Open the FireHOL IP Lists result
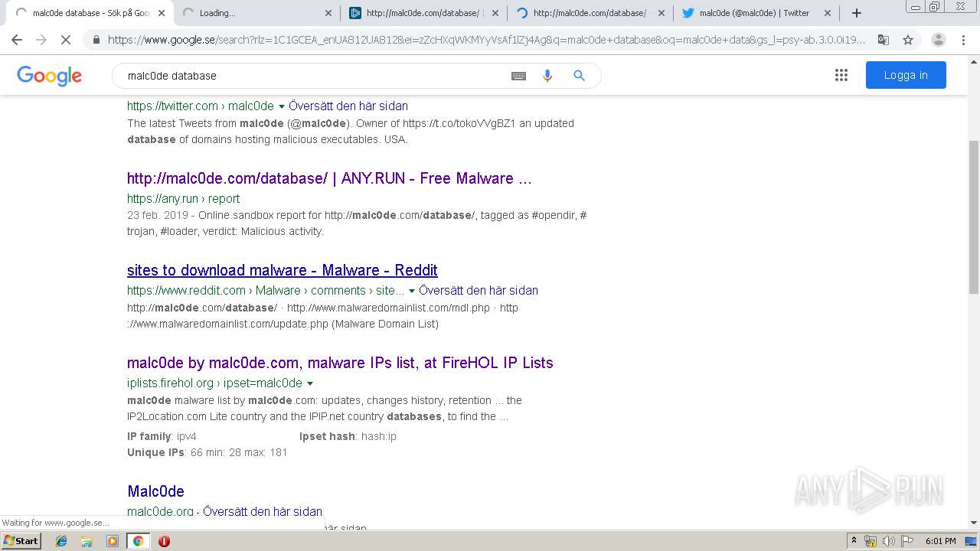Viewport: 980px width, 551px height. point(340,363)
